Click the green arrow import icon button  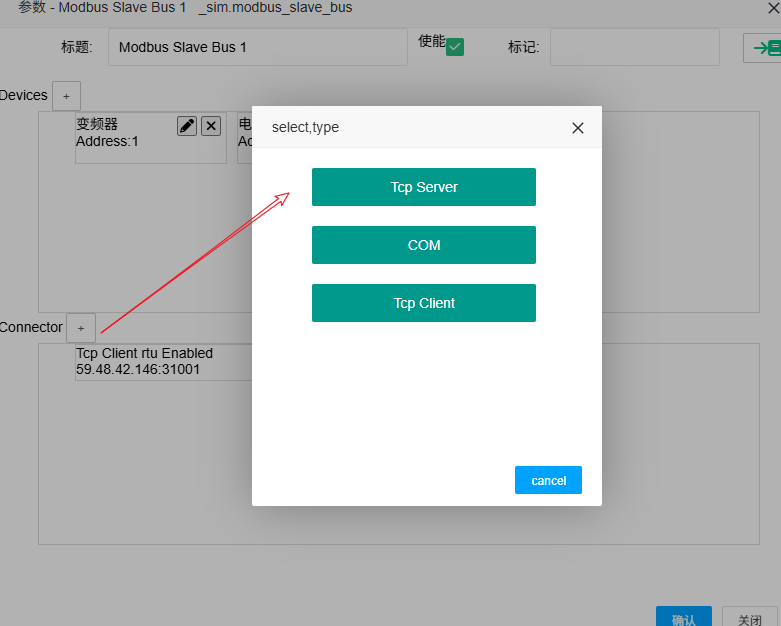click(764, 48)
